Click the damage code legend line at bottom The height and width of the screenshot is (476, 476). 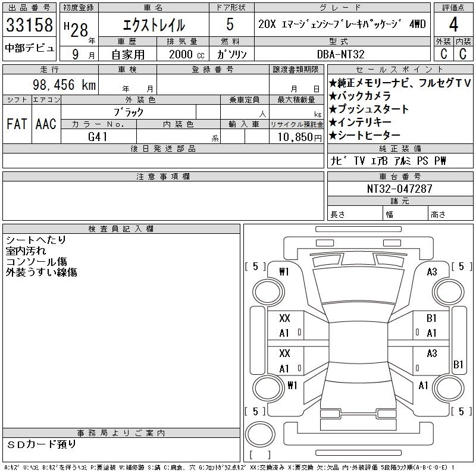pos(229,468)
